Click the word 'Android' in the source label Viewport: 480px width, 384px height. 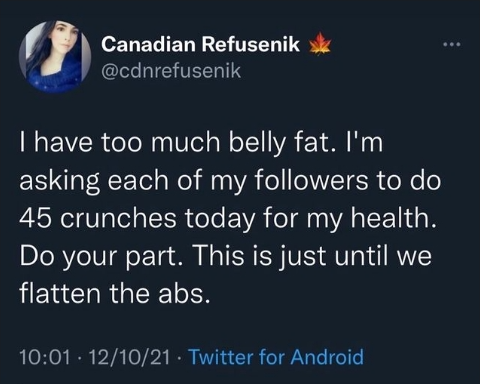(x=327, y=357)
